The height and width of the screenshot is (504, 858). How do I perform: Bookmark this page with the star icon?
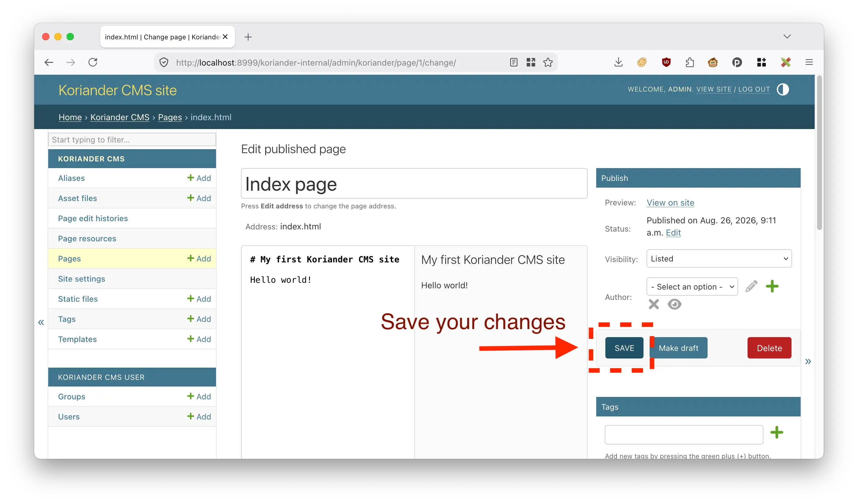coord(548,62)
